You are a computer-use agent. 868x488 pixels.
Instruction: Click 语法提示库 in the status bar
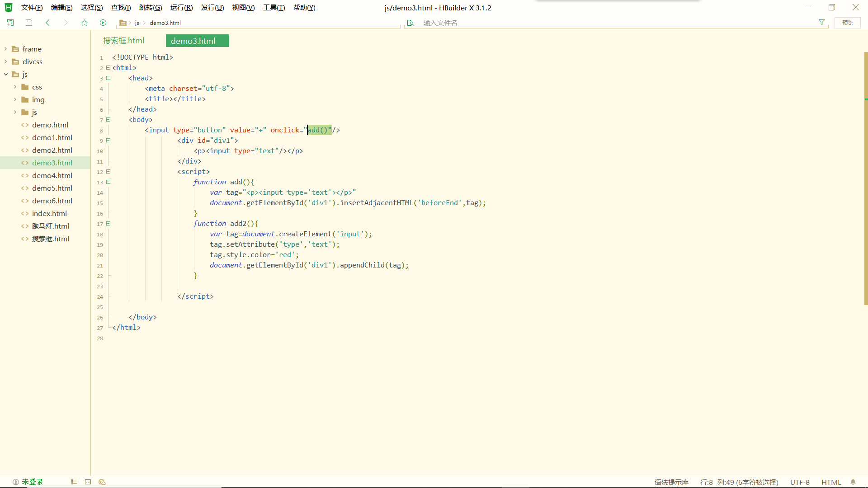click(671, 482)
